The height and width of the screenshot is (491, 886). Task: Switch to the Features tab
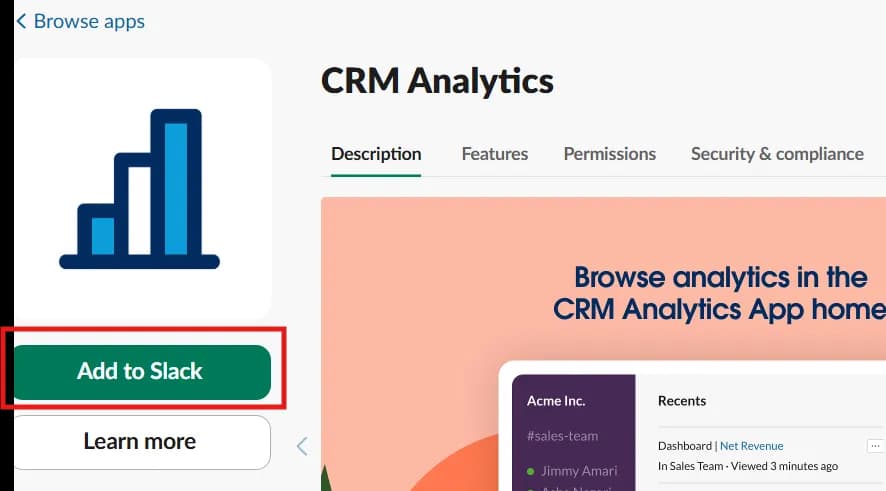(494, 154)
